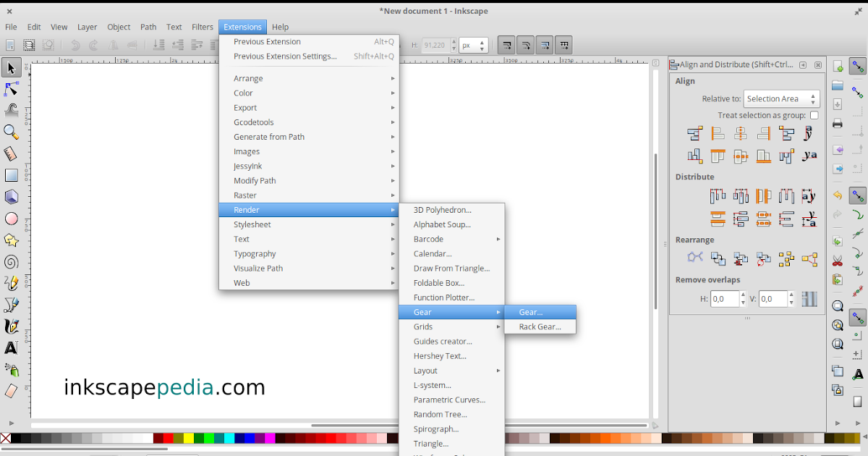The image size is (868, 456).
Task: Open the px units dropdown
Action: tap(473, 45)
